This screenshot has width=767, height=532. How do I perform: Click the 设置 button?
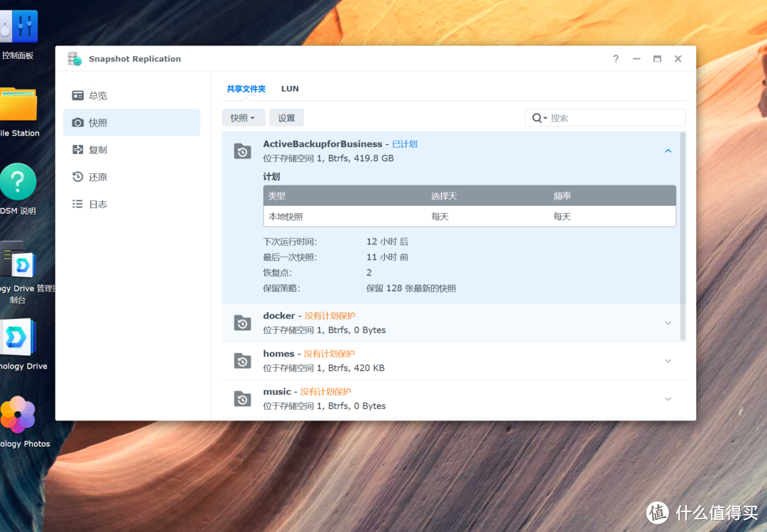(286, 118)
